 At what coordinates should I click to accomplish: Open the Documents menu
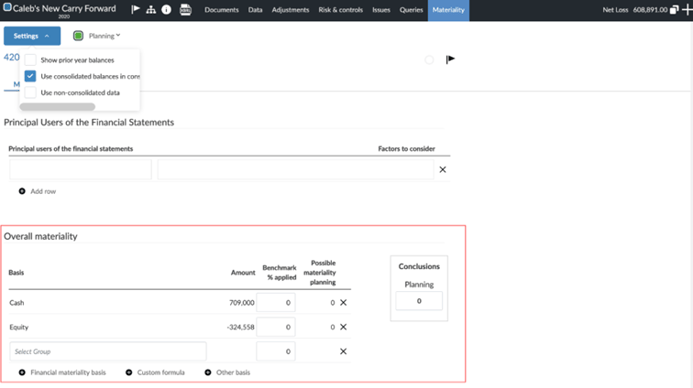[221, 10]
